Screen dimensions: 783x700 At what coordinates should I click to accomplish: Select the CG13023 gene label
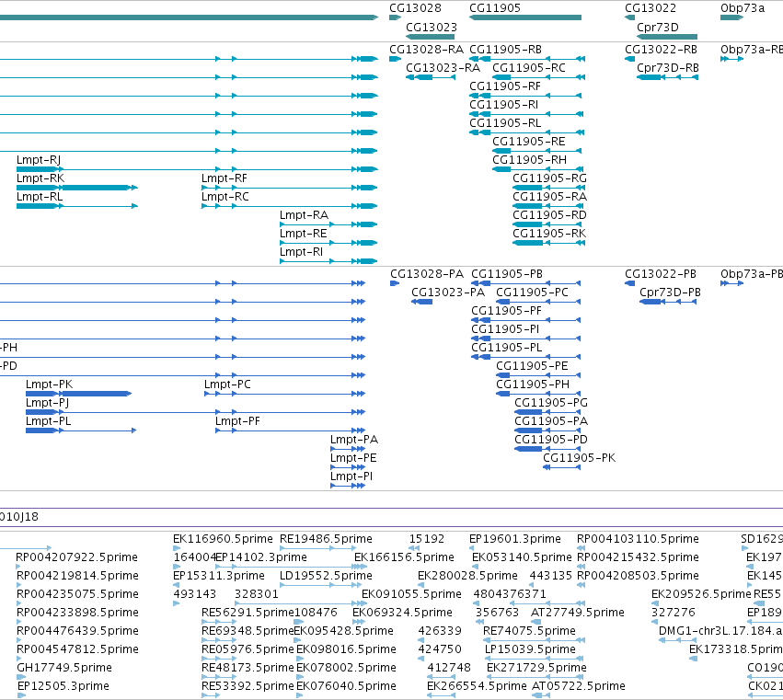point(432,27)
